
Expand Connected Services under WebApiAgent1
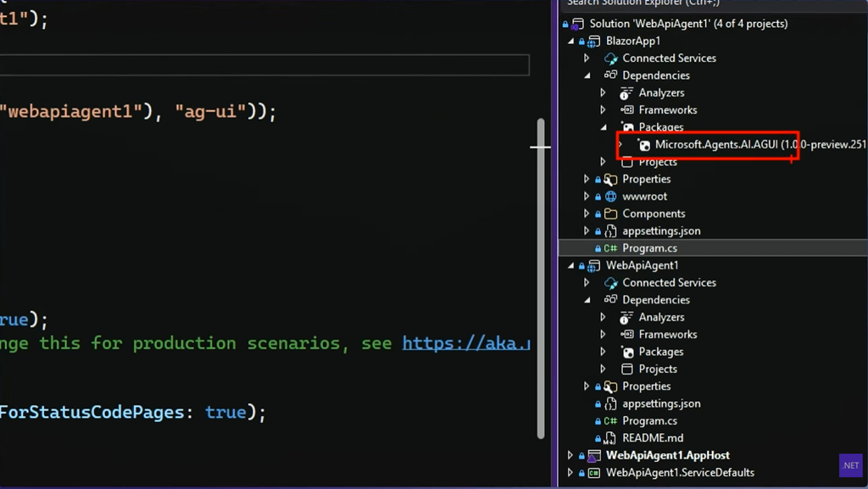[587, 283]
